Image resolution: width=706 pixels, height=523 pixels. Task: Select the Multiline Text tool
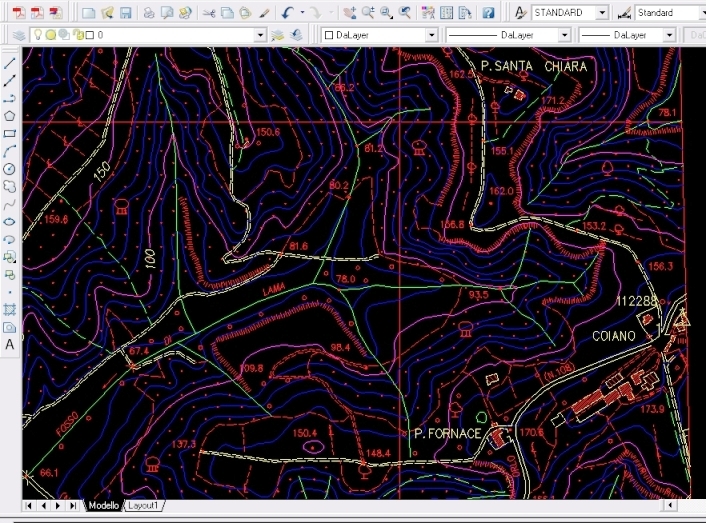9,345
